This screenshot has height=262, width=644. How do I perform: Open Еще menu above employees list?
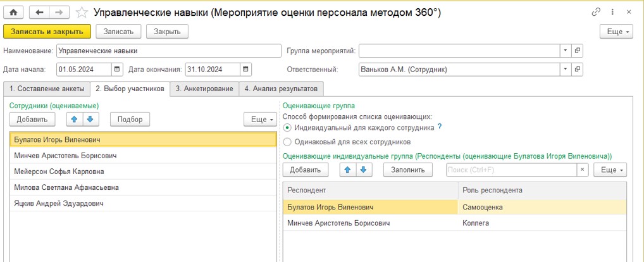click(261, 120)
